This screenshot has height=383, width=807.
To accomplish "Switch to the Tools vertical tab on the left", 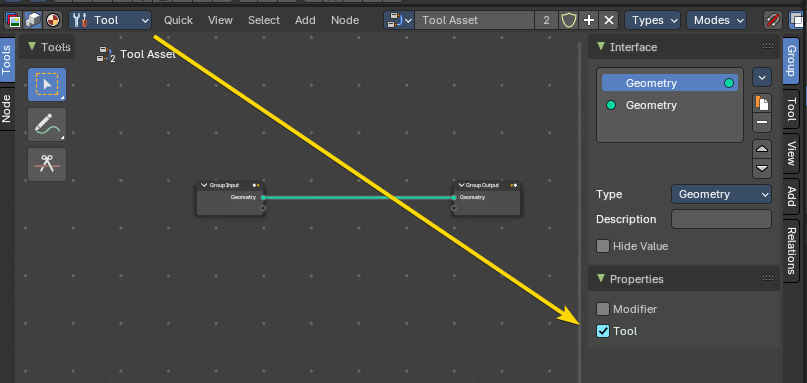I will click(x=7, y=60).
